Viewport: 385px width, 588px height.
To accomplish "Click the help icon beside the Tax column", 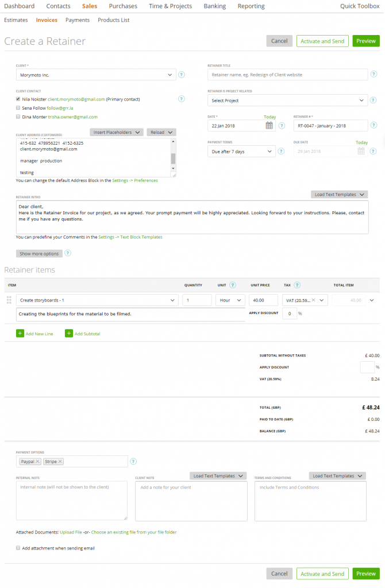I will (x=296, y=285).
